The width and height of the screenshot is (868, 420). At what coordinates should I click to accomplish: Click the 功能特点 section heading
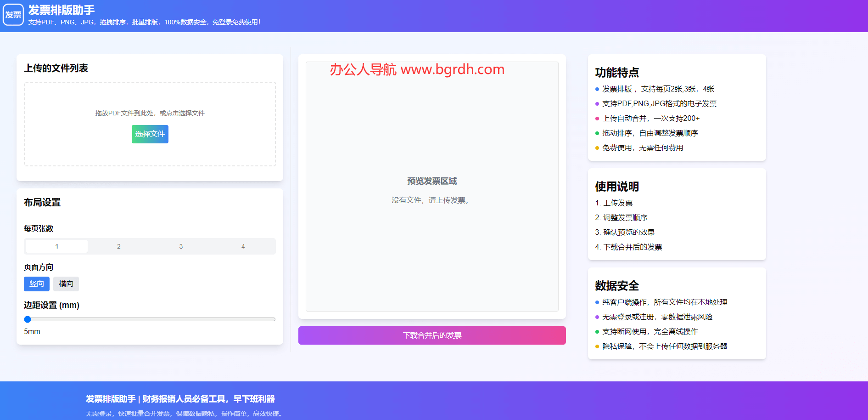(x=617, y=73)
